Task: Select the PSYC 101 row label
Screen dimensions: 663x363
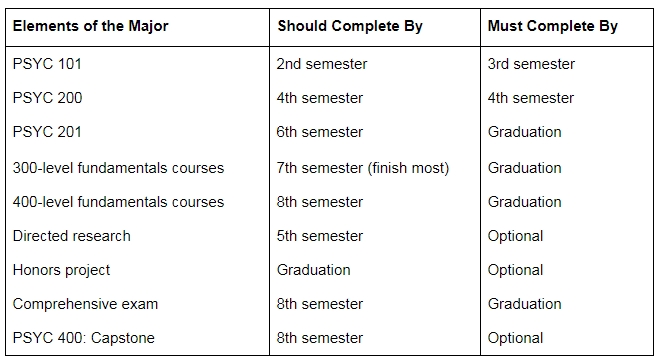Action: point(47,64)
